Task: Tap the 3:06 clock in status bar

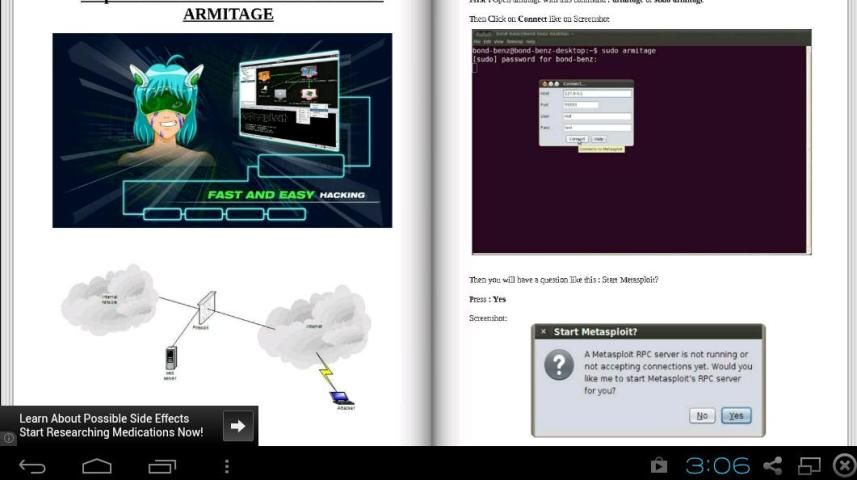Action: pyautogui.click(x=717, y=465)
